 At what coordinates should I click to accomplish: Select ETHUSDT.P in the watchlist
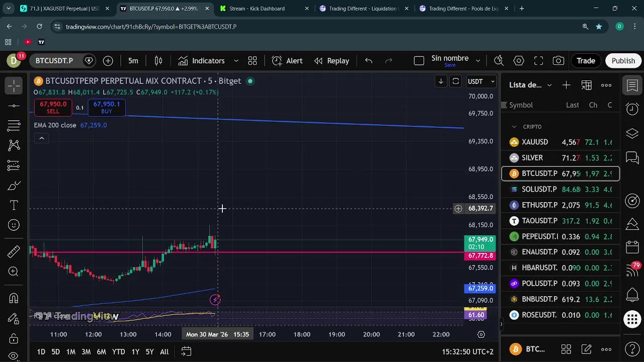coord(560,205)
